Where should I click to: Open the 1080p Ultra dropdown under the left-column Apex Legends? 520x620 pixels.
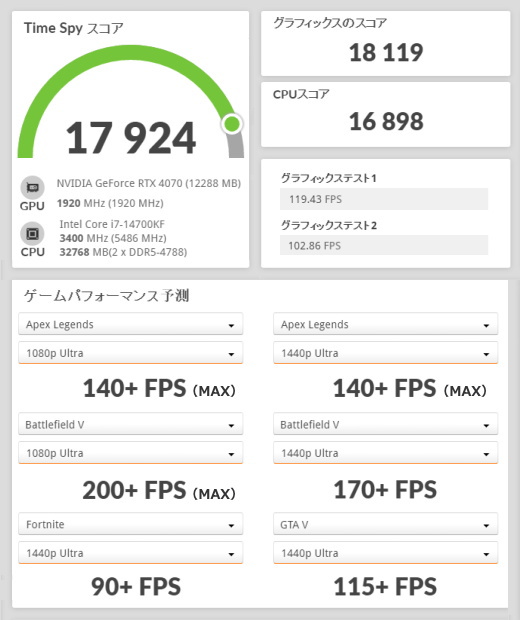(130, 353)
